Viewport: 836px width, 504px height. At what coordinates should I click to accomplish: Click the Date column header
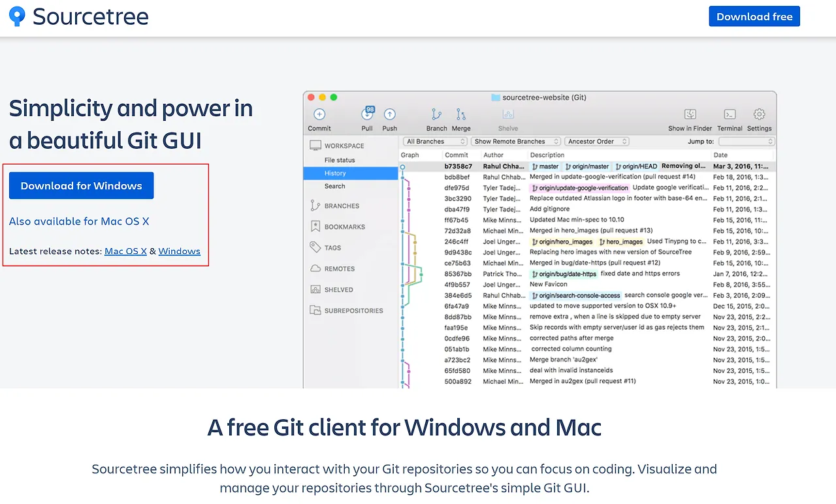tap(720, 155)
